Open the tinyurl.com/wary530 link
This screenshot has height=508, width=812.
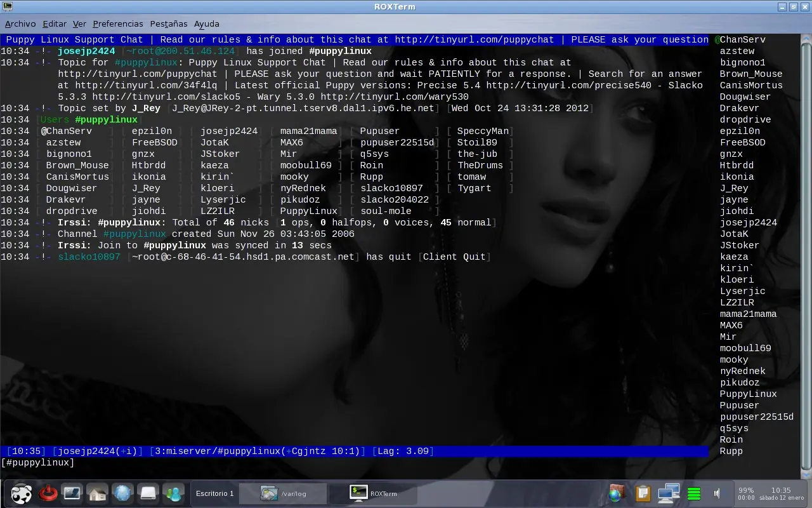coord(395,97)
